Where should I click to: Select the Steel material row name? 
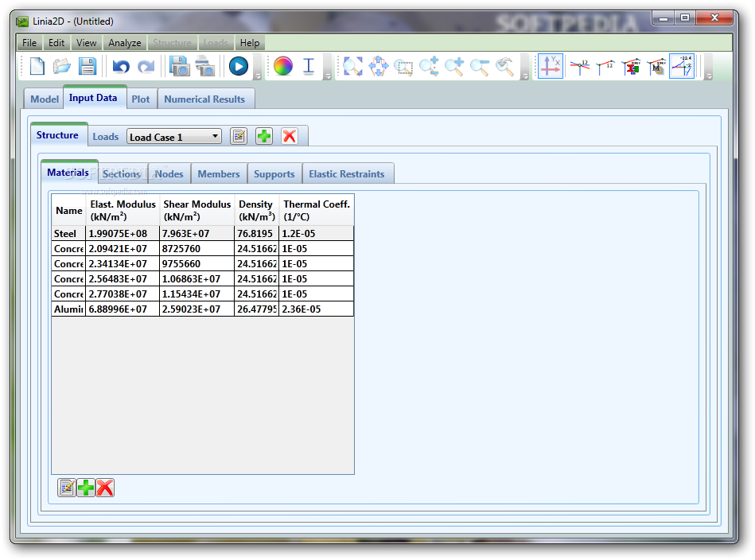[x=69, y=234]
